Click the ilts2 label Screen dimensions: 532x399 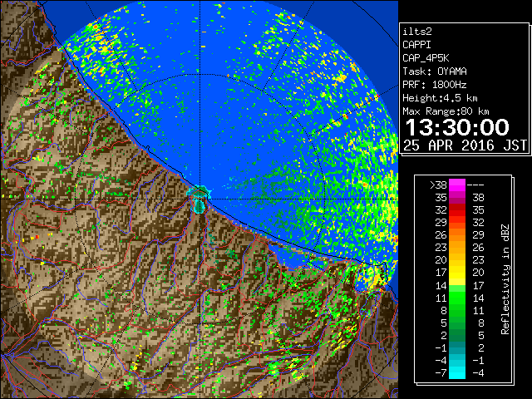[x=417, y=32]
